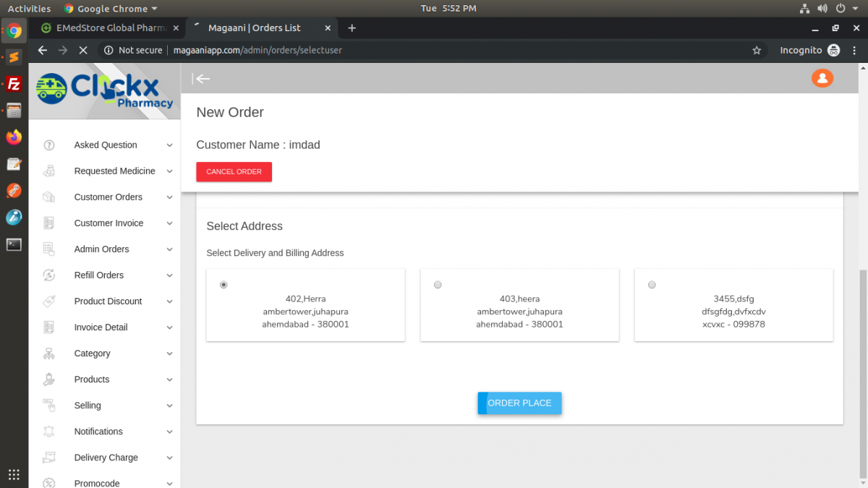Bookmark this page with the star icon
The height and width of the screenshot is (488, 868).
coord(757,51)
